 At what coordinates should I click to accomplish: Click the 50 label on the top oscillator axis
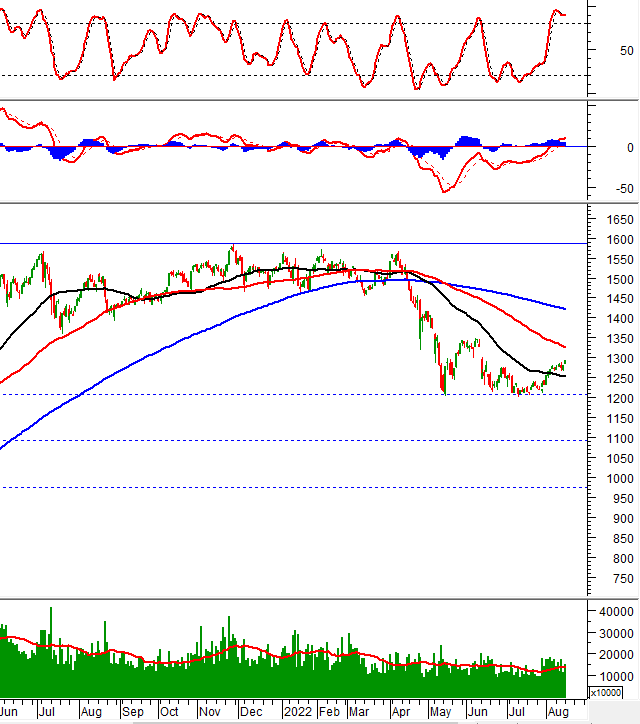pyautogui.click(x=627, y=51)
